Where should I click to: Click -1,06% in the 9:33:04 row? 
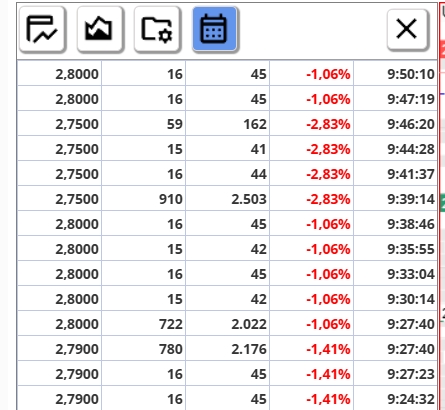tap(328, 274)
